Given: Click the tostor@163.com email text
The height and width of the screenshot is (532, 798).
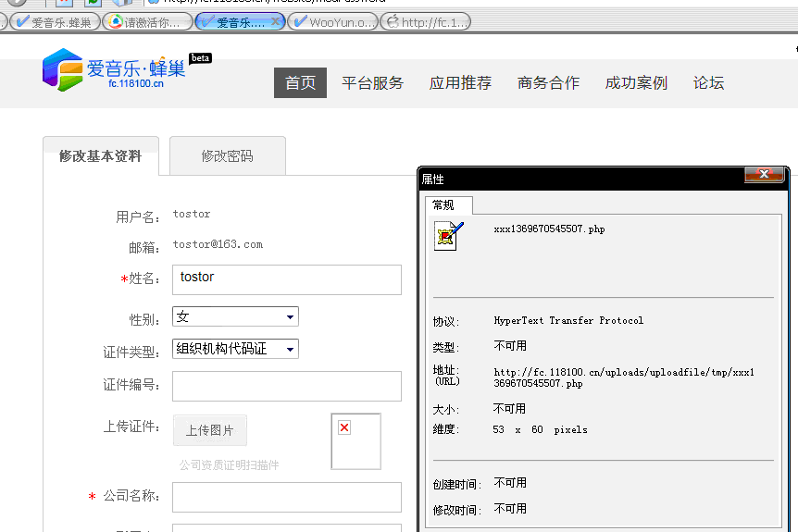Looking at the screenshot, I should click(x=218, y=244).
